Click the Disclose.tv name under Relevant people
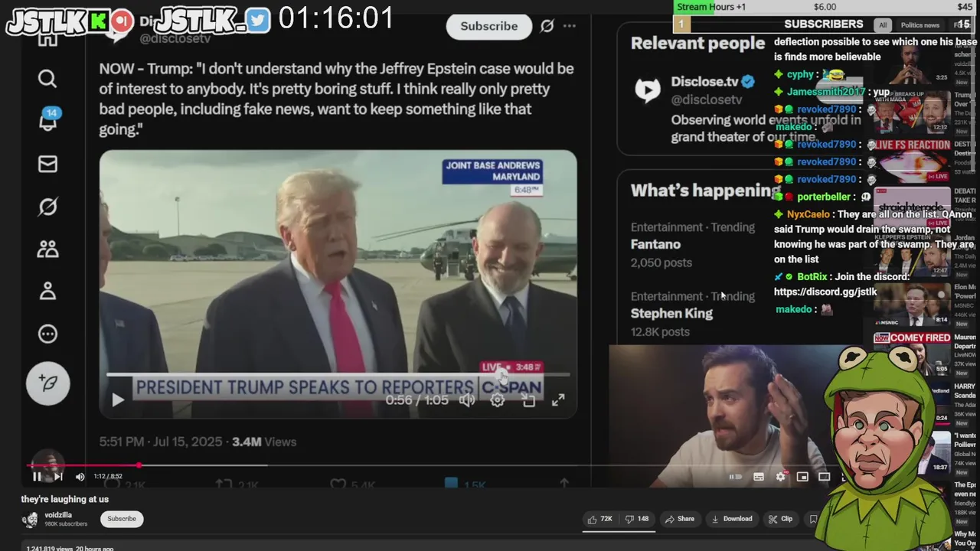Screen dimensions: 980x551 pyautogui.click(x=706, y=81)
